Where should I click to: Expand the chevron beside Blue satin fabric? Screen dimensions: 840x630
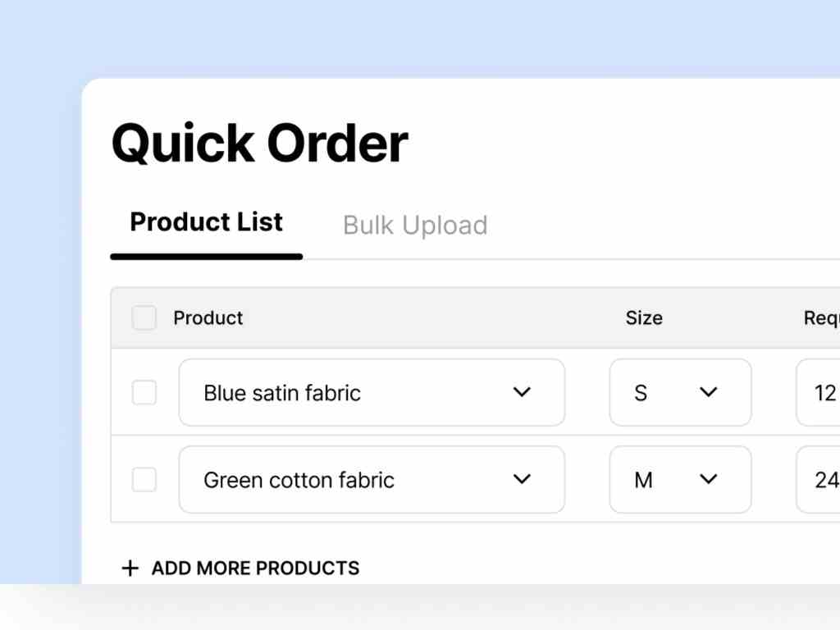tap(522, 392)
